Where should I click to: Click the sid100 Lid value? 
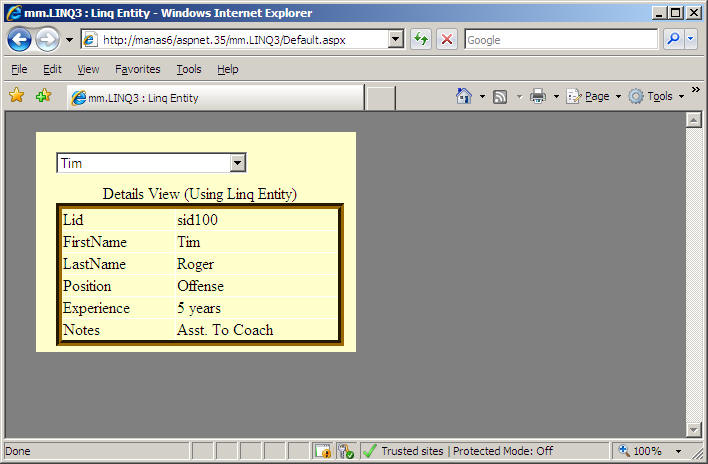click(x=197, y=220)
